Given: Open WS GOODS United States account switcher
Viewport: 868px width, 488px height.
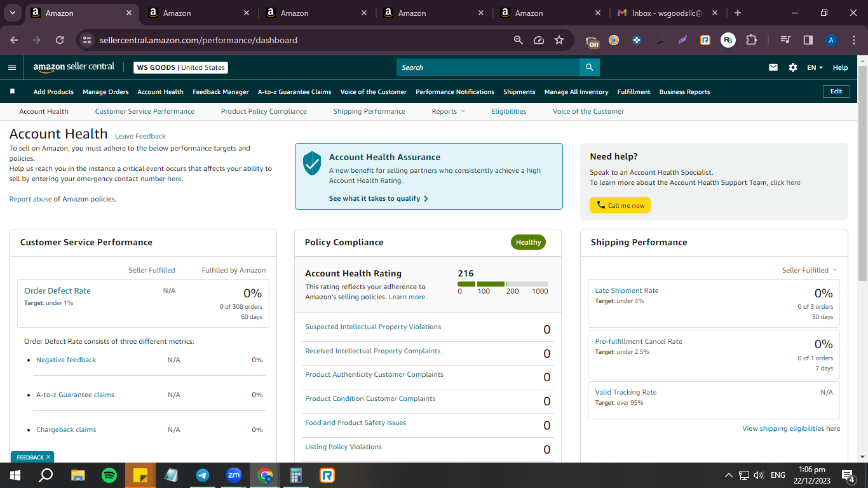Looking at the screenshot, I should (181, 67).
